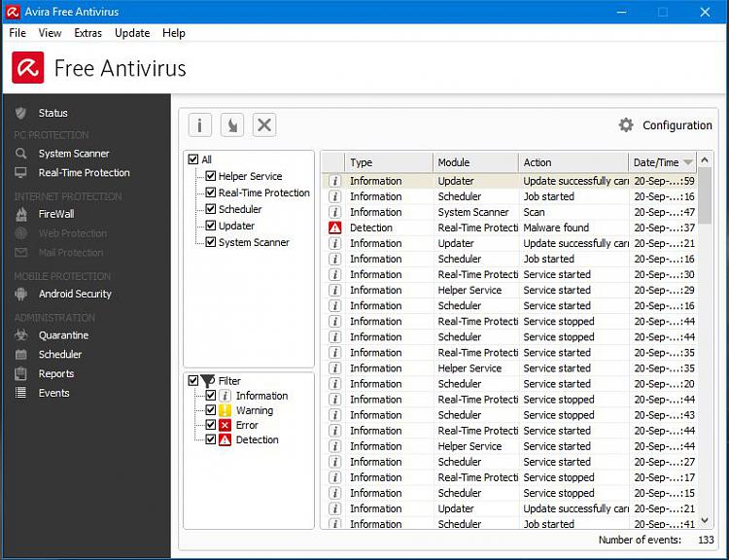Click the red triangle Detection filter icon
The width and height of the screenshot is (729, 560).
[226, 439]
